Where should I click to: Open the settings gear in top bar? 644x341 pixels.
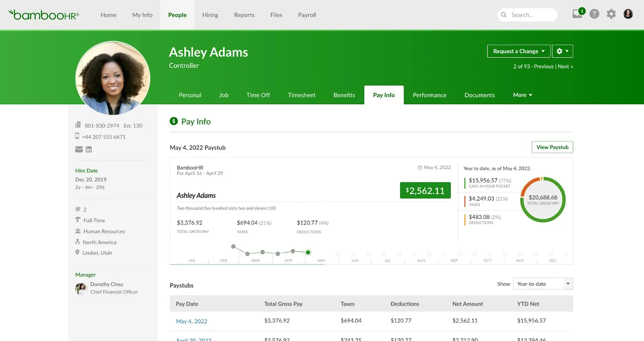(611, 14)
